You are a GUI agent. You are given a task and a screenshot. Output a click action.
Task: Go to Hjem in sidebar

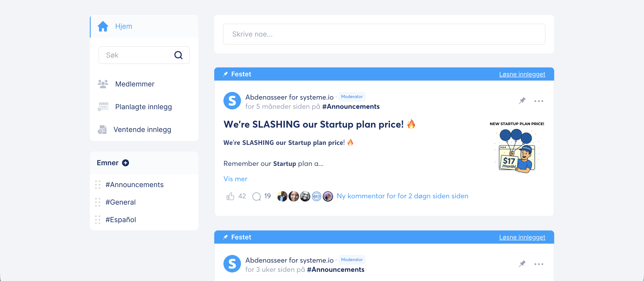coord(124,26)
